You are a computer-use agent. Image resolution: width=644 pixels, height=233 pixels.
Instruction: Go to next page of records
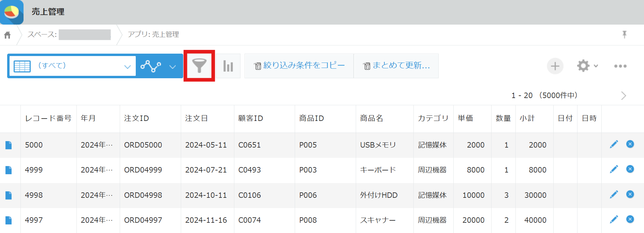[x=623, y=96]
